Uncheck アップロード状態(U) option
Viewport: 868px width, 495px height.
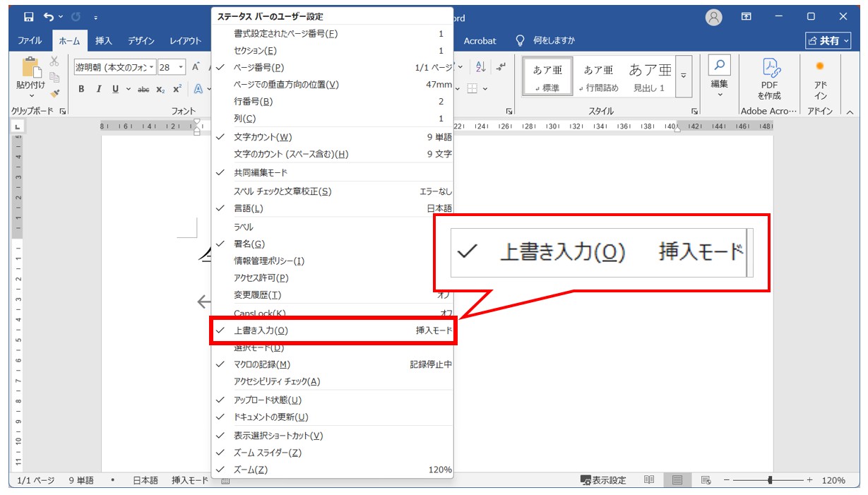(x=333, y=400)
